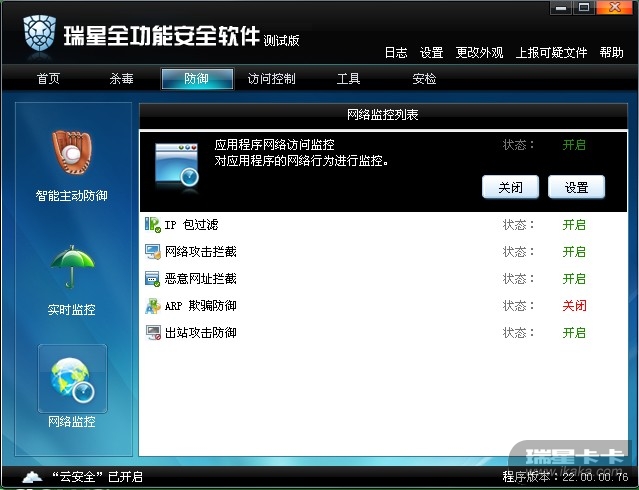Select the ARP 欺骗防御 row
The height and width of the screenshot is (490, 639).
tap(383, 306)
